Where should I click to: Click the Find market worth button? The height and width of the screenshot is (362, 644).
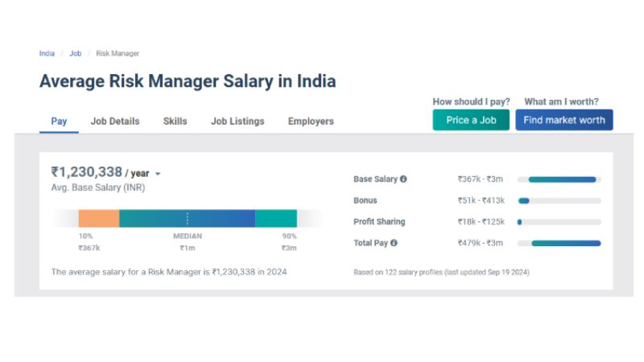click(x=564, y=121)
